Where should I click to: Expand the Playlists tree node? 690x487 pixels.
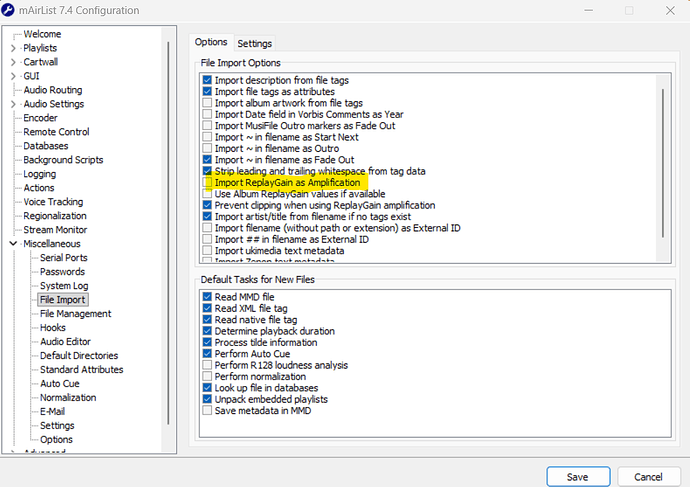(x=13, y=48)
